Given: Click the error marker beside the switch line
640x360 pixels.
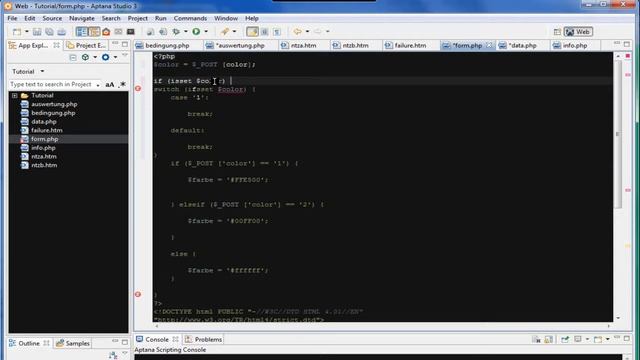Looking at the screenshot, I should pyautogui.click(x=138, y=89).
